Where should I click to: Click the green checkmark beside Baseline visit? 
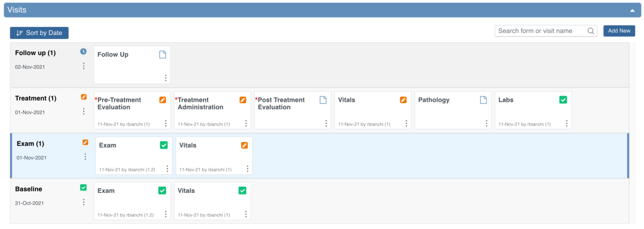coord(83,188)
